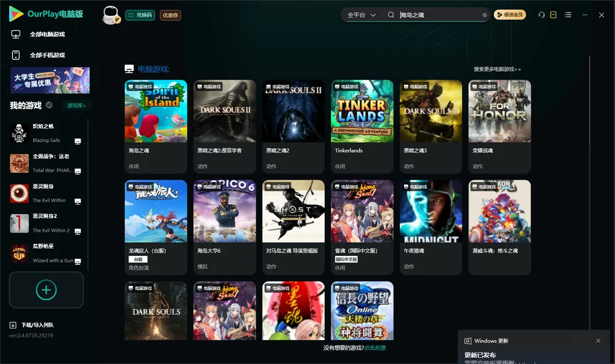Open The Evil Within in my games
Viewport: 615px width, 364px height.
click(46, 193)
